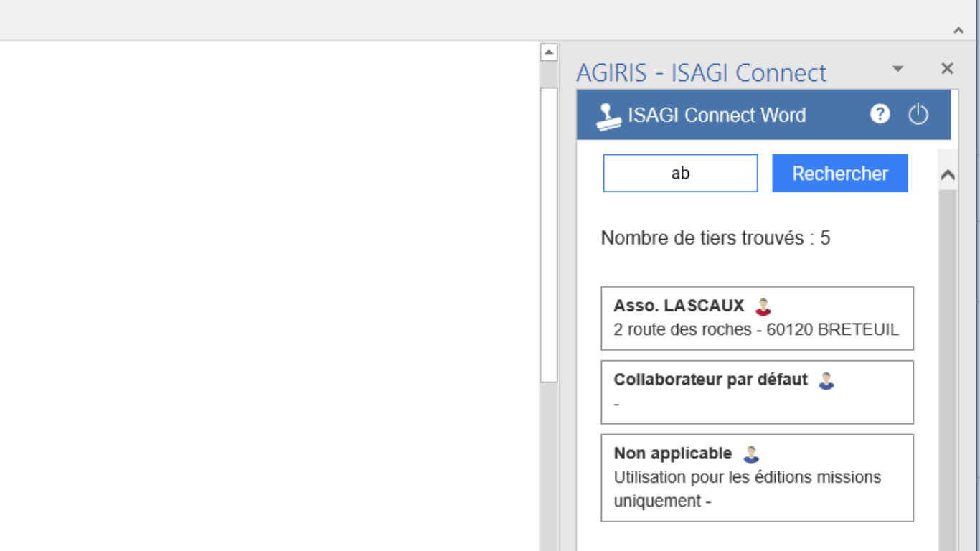Click the red person icon beside Asso. LASCAUX

tap(763, 307)
